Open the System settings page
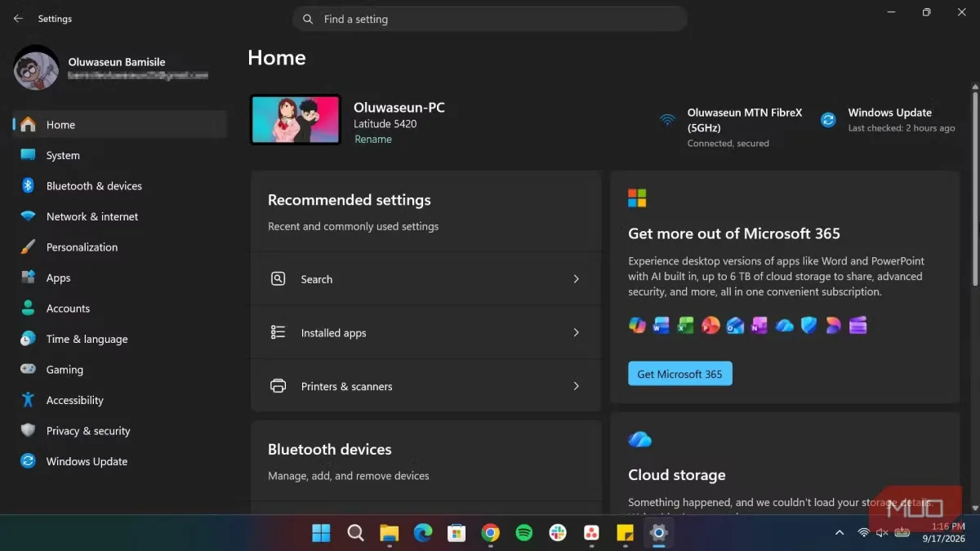 tap(119, 155)
